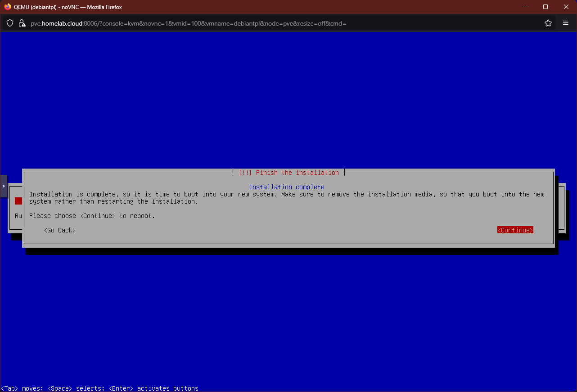This screenshot has width=577, height=392.
Task: Click the keyboard hints bar at the bottom
Action: [x=99, y=388]
